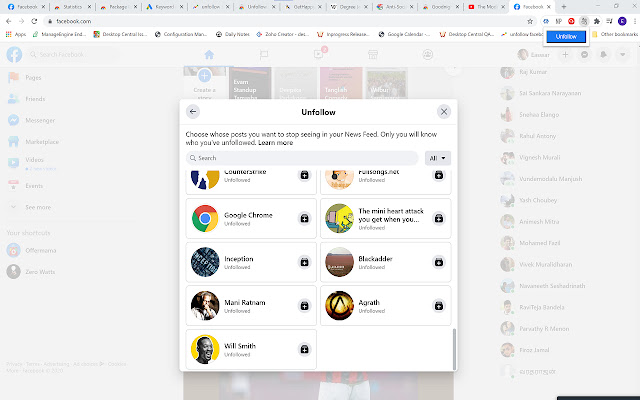
Task: Open the Learn more link
Action: click(x=276, y=143)
